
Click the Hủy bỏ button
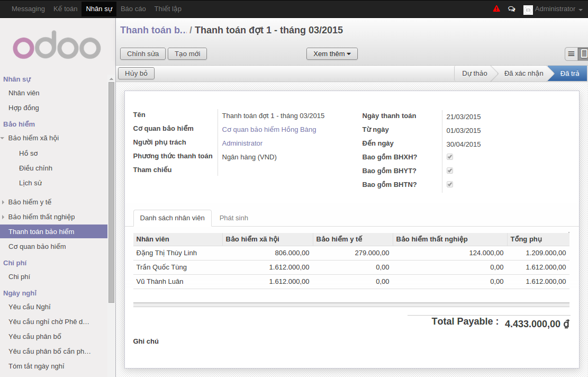coord(135,73)
